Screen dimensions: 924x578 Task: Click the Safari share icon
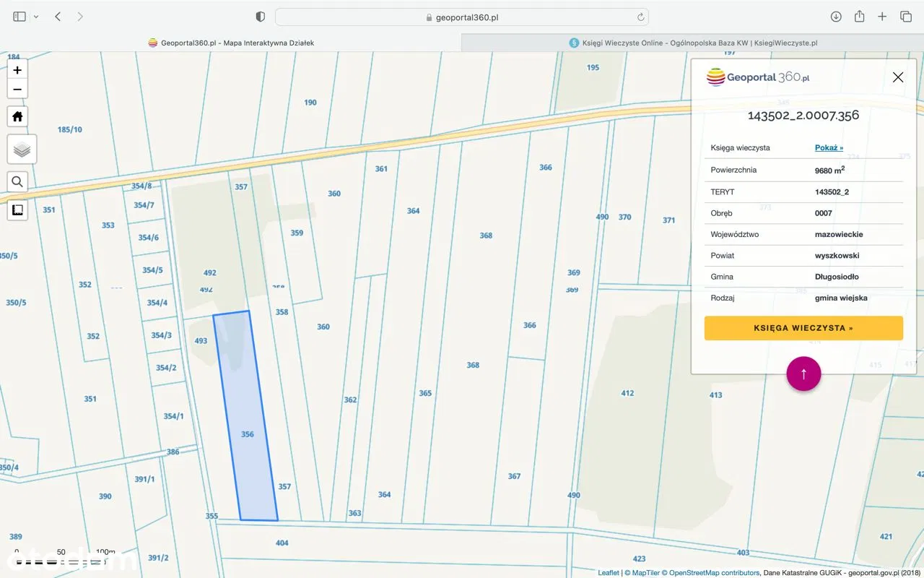pyautogui.click(x=859, y=17)
